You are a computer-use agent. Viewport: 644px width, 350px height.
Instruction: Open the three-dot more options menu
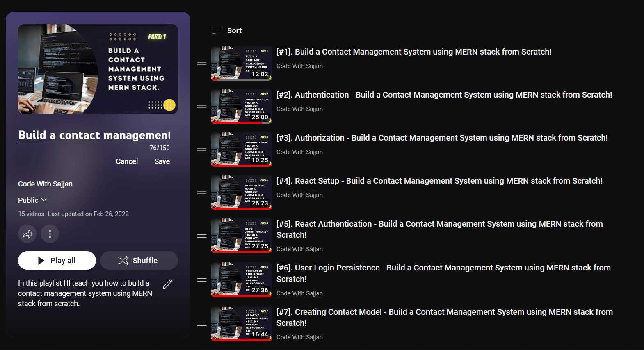coord(50,234)
